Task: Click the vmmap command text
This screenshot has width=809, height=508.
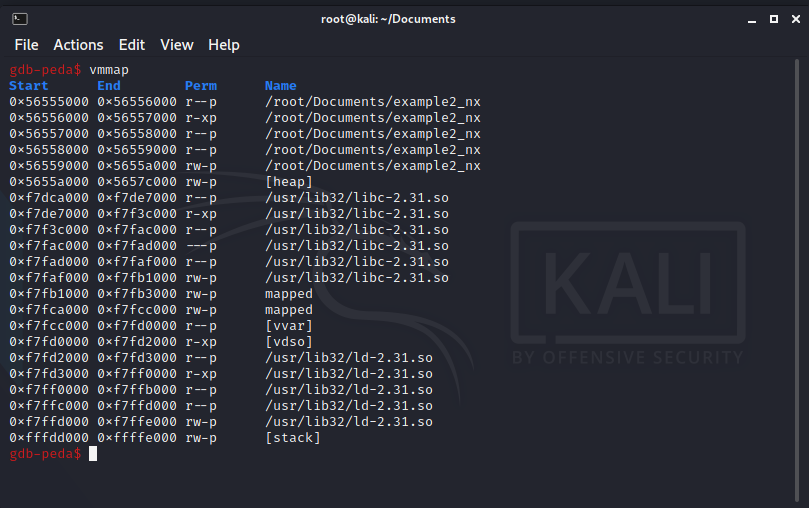Action: pos(109,70)
